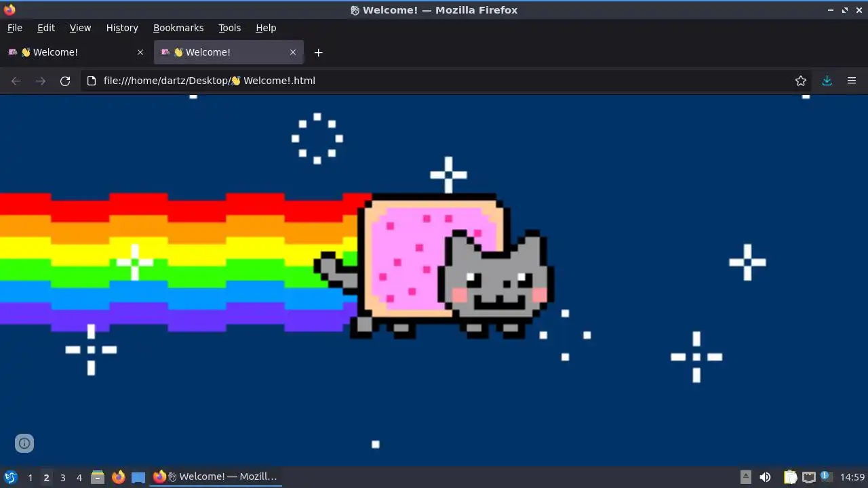Open the LXQt application menu in the panel

pyautogui.click(x=11, y=477)
